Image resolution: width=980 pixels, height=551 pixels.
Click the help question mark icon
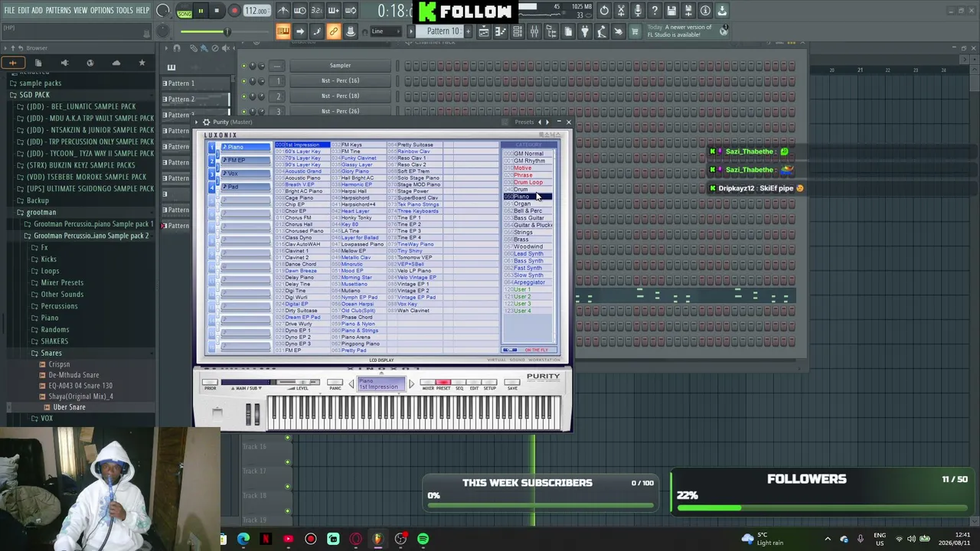click(x=655, y=11)
